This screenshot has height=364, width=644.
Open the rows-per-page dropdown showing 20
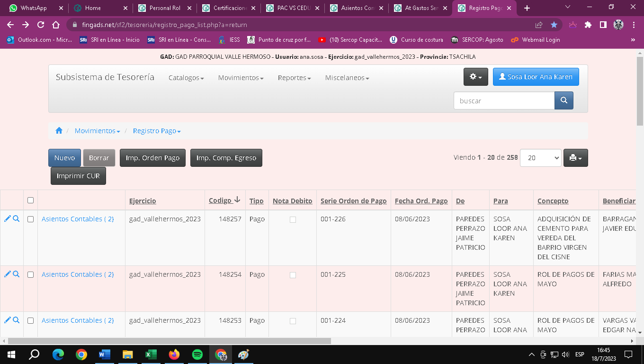[540, 158]
